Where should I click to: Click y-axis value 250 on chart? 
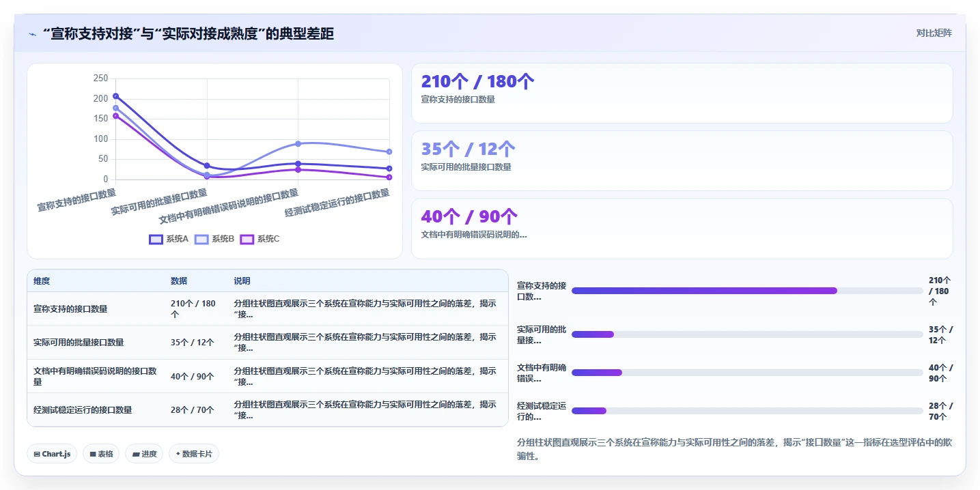click(100, 78)
